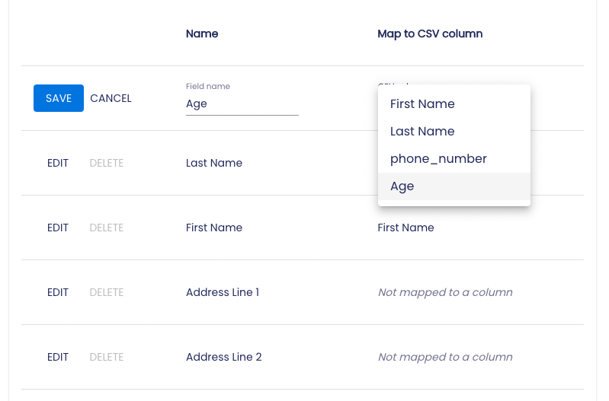Edit the Address Line 1 row

58,293
